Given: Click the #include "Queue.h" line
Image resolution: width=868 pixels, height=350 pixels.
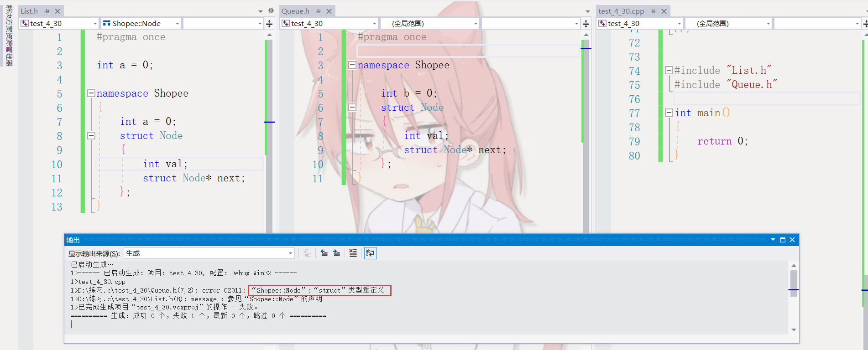Looking at the screenshot, I should pyautogui.click(x=726, y=84).
